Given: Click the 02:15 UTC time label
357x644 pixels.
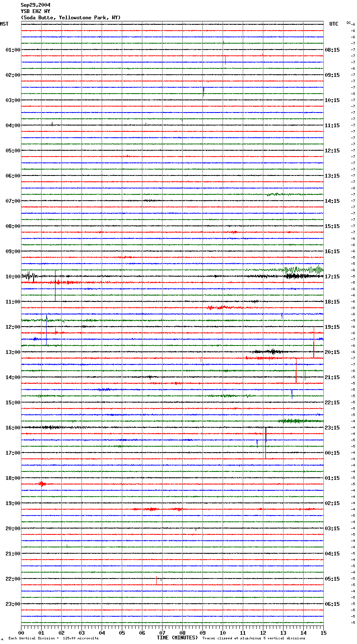Looking at the screenshot, I should pyautogui.click(x=332, y=503).
